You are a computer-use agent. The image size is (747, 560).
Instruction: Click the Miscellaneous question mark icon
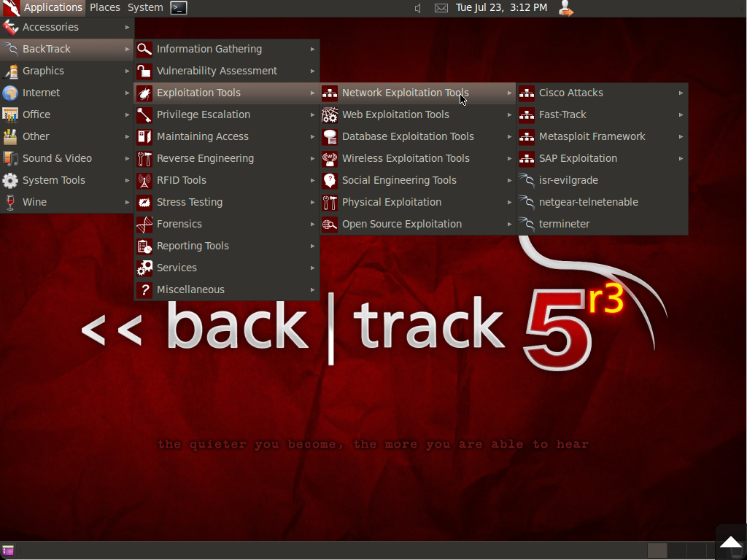(x=144, y=290)
